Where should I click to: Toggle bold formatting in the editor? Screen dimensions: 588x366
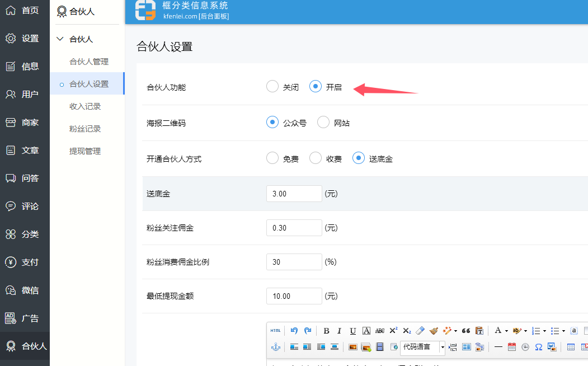point(326,331)
